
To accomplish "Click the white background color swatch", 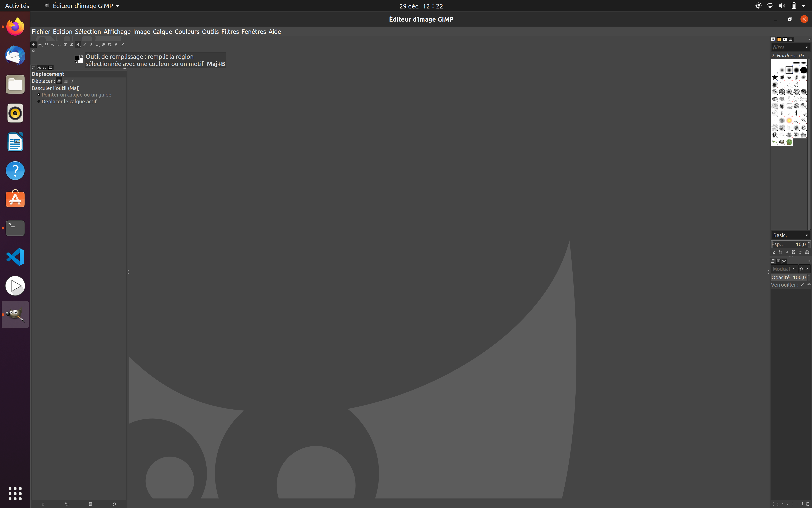I will 81,61.
